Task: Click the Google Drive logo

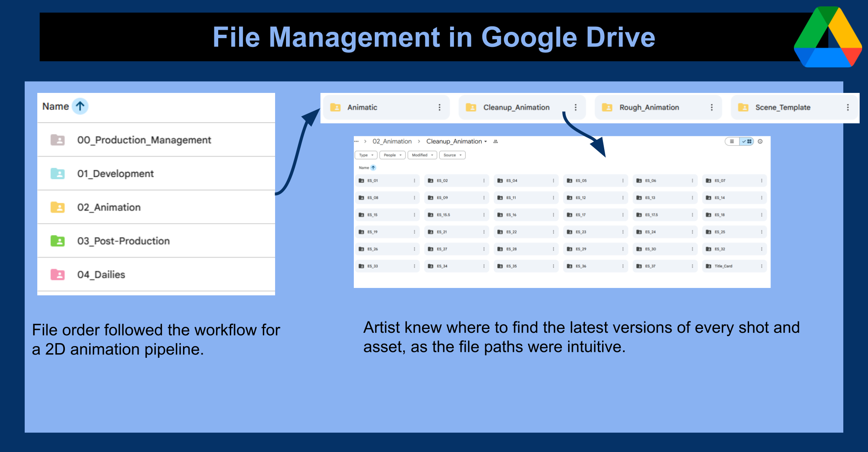Action: [827, 38]
